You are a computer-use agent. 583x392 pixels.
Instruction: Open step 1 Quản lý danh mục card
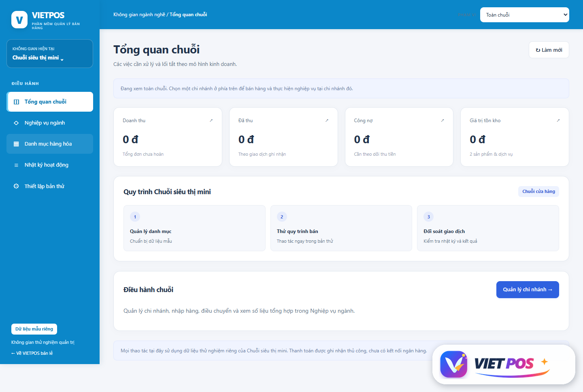pos(194,228)
